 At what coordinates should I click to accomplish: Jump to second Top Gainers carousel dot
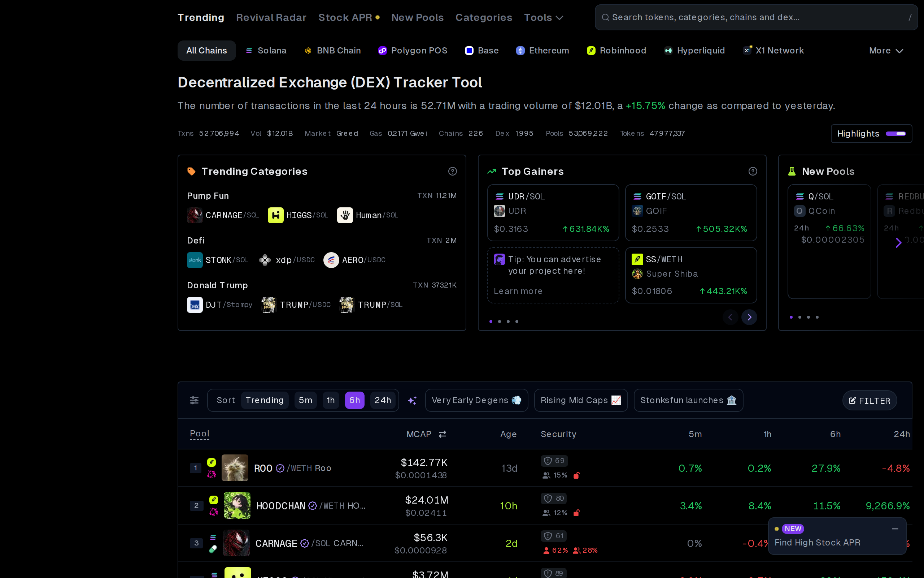click(x=500, y=321)
